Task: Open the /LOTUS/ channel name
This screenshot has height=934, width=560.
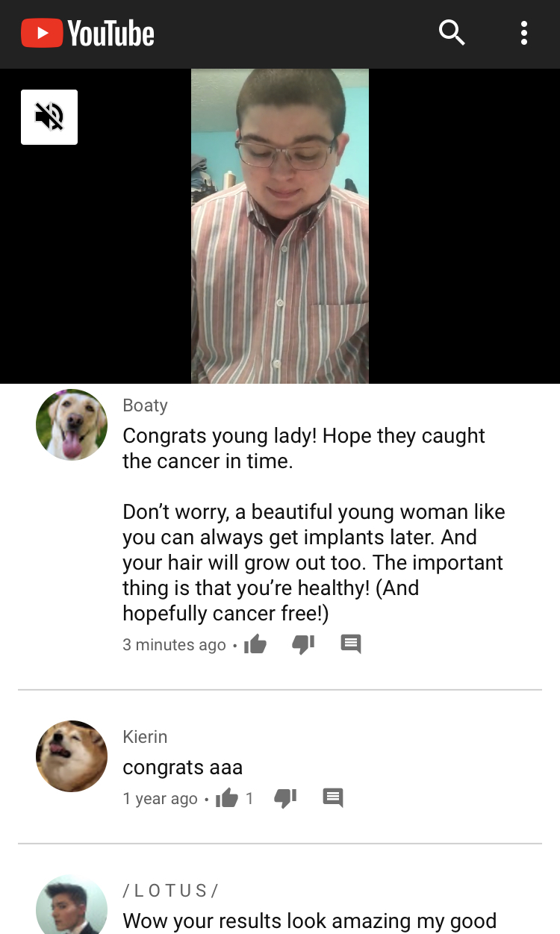Action: pos(170,891)
